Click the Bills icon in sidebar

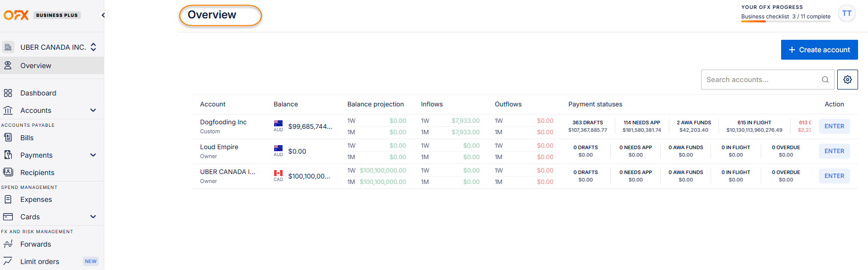(8, 138)
